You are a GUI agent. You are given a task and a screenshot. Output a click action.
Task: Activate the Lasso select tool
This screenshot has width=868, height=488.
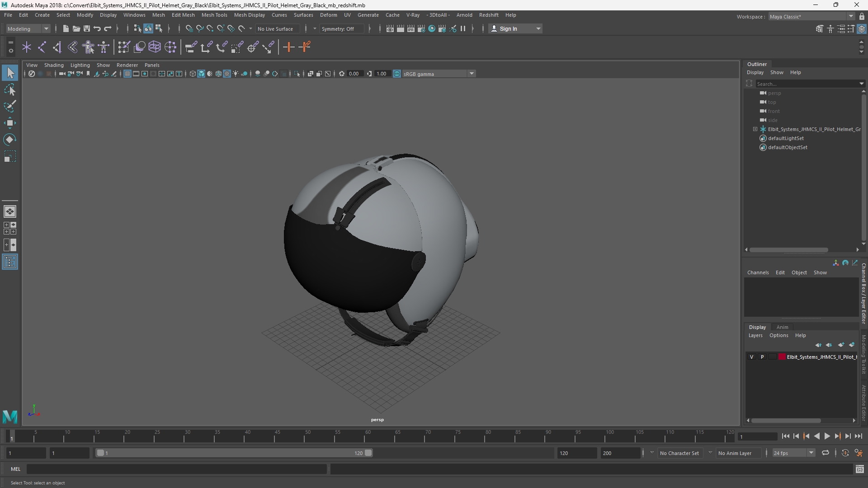10,90
